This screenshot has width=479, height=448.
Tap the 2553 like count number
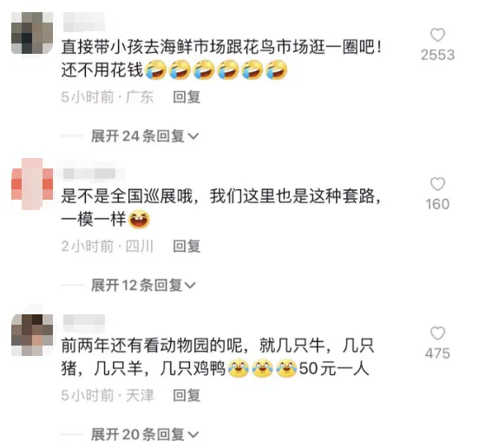[437, 55]
